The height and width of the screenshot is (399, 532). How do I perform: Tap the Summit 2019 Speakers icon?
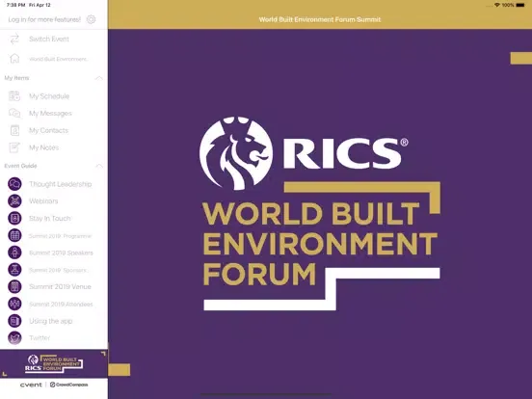point(14,253)
